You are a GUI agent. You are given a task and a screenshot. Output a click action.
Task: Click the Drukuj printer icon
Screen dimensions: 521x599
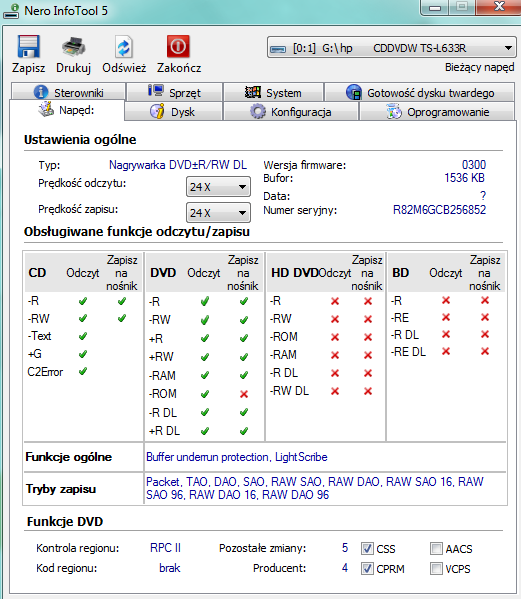(73, 47)
